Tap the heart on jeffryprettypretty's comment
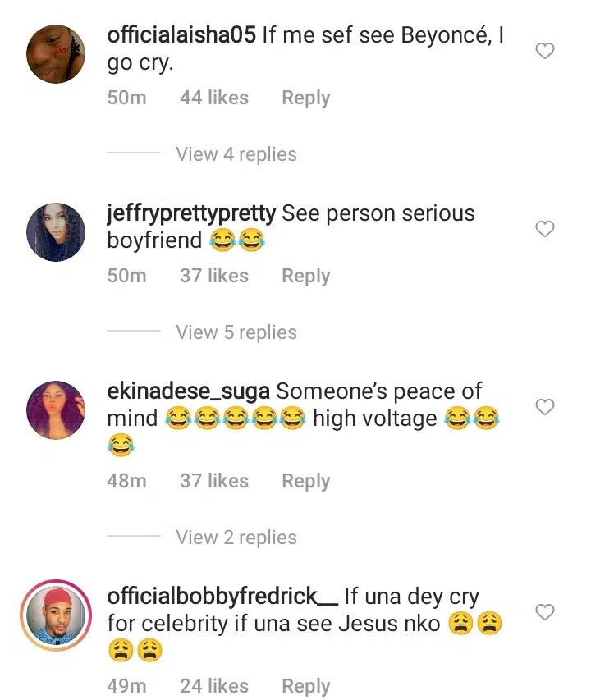Viewport: 591px width, 700px height. (544, 229)
